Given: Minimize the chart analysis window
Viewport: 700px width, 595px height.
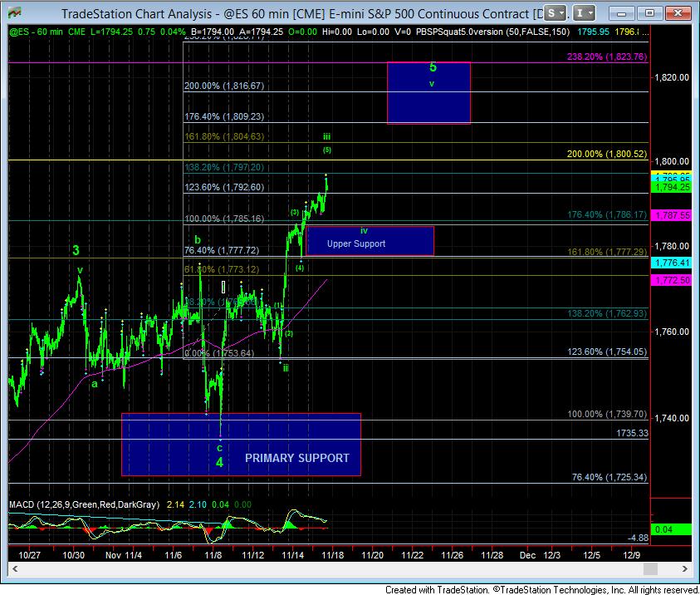Looking at the screenshot, I should [x=621, y=13].
